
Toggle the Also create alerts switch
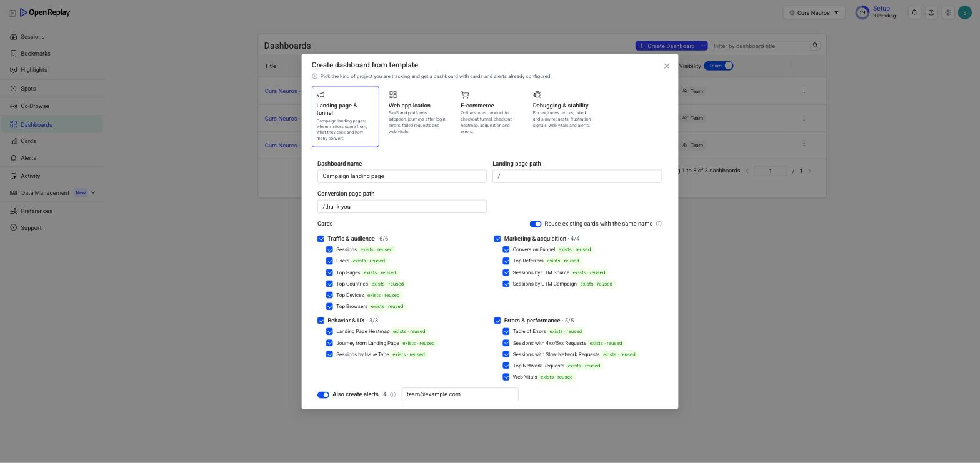(323, 395)
